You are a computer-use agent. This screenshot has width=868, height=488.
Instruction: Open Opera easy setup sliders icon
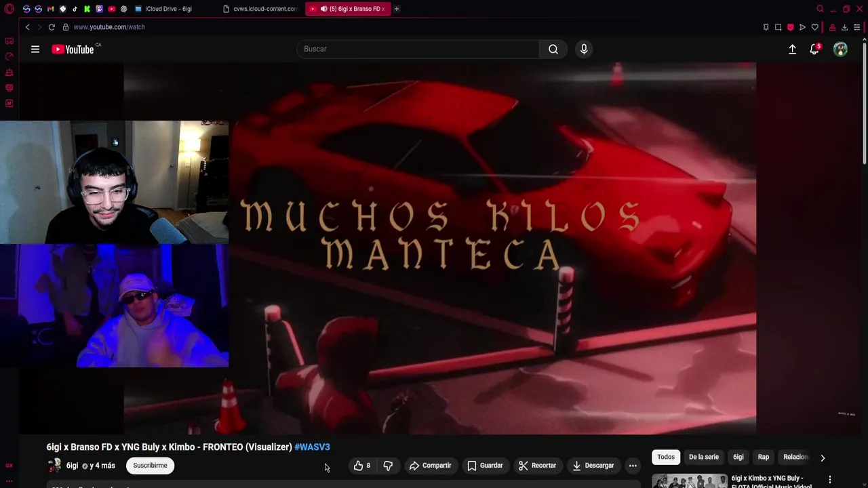point(857,27)
